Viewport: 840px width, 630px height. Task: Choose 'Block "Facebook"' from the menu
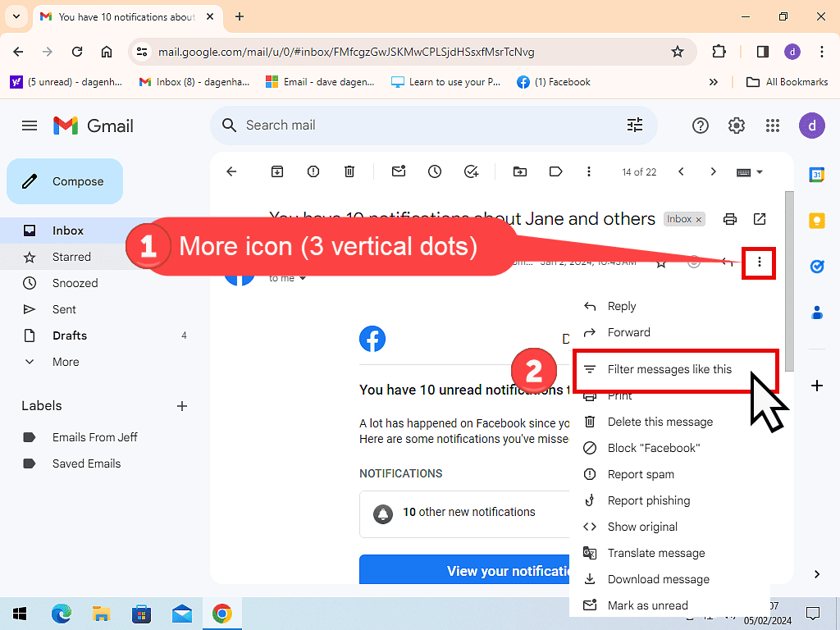pos(653,448)
